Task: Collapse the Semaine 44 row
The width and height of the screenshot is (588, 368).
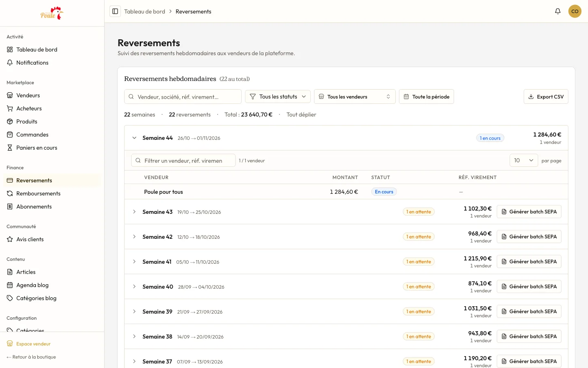Action: tap(134, 138)
